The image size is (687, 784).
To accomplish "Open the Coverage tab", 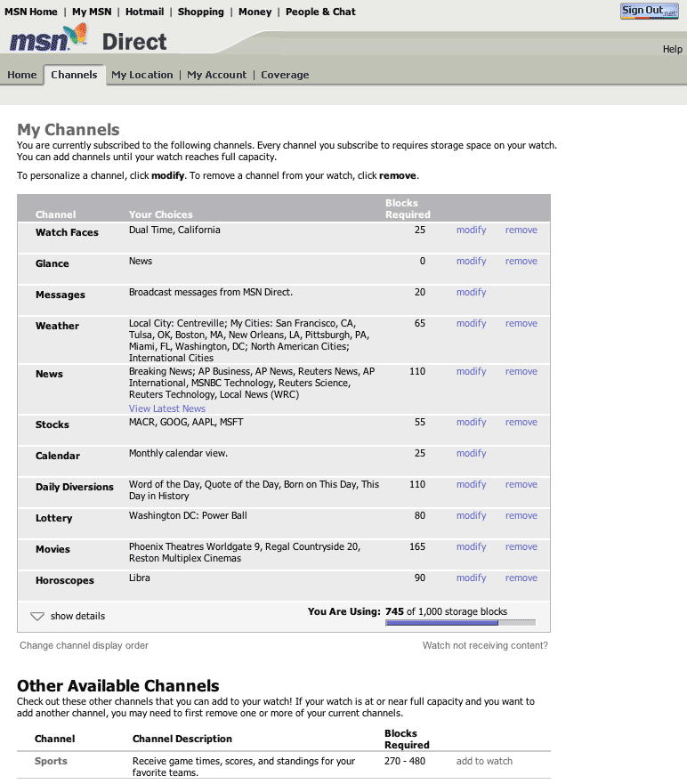I will coord(285,75).
